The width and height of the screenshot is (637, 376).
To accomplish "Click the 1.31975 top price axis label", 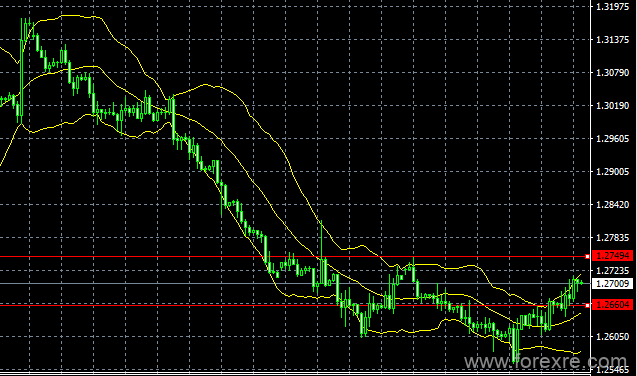I will [612, 6].
